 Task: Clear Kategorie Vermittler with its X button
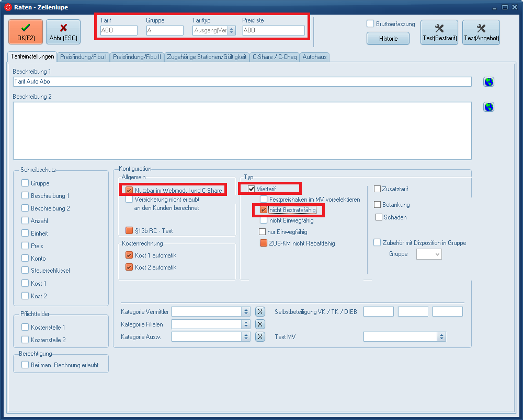click(x=260, y=312)
